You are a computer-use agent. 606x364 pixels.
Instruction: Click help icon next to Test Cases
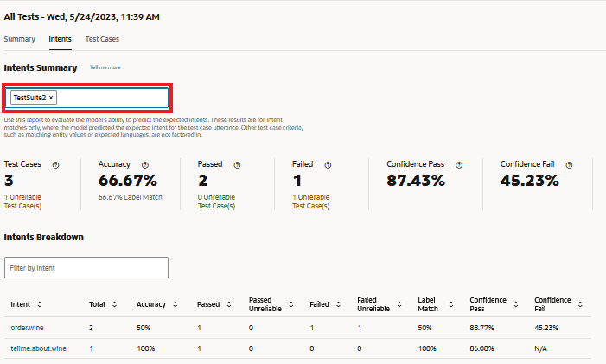(x=56, y=164)
